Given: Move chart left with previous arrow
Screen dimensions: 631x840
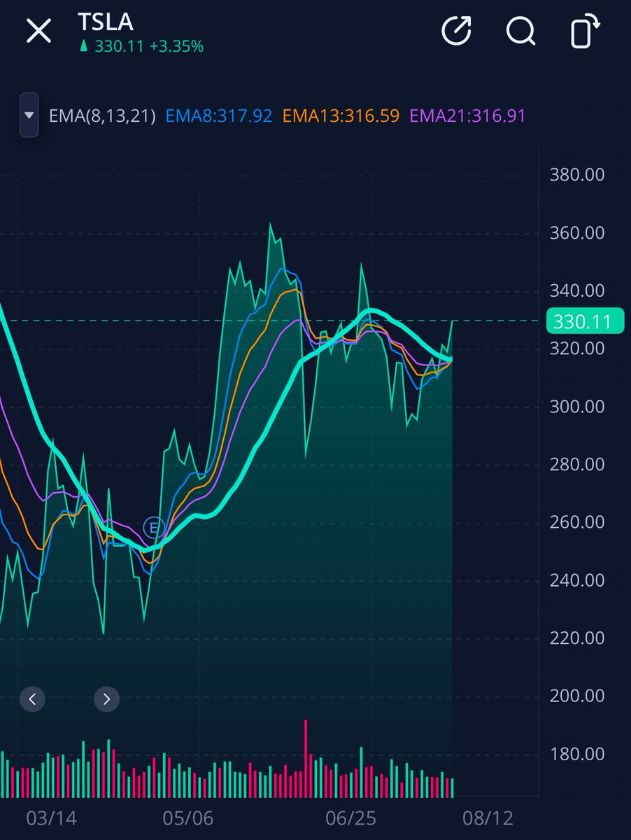Looking at the screenshot, I should pyautogui.click(x=32, y=699).
